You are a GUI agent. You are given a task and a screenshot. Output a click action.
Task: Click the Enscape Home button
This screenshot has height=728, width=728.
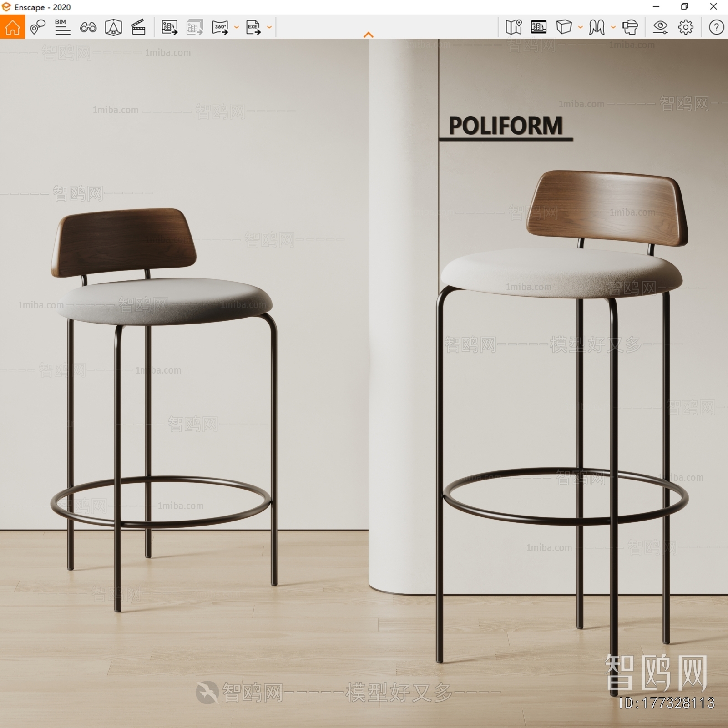click(x=13, y=28)
